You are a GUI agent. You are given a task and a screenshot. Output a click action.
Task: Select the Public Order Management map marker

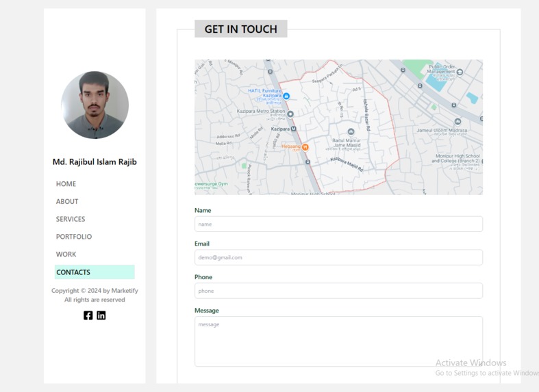[x=460, y=72]
